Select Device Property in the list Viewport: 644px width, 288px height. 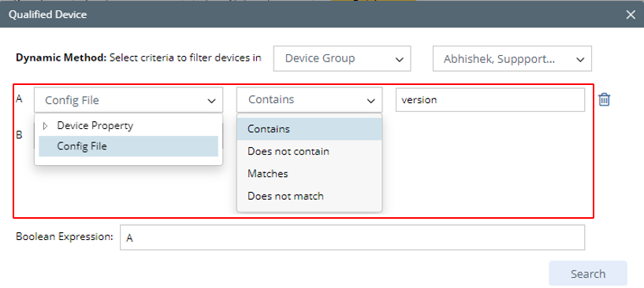click(95, 126)
